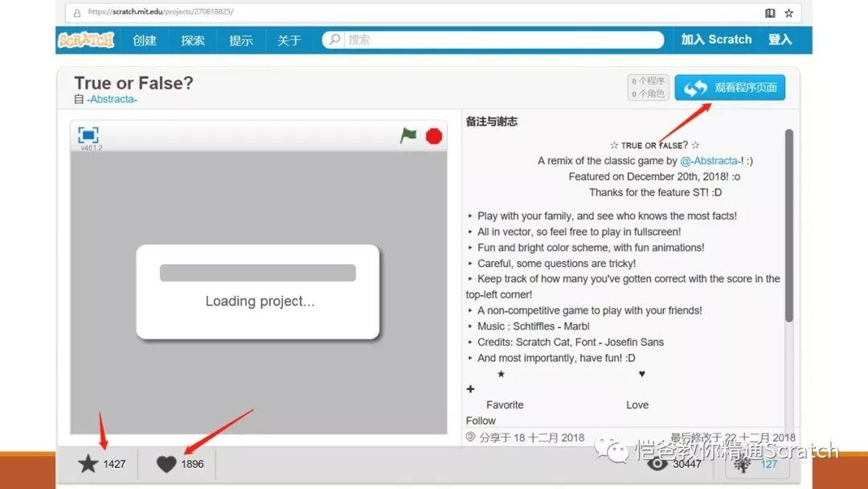Click the Scratch logo
868x489 pixels.
[x=86, y=40]
